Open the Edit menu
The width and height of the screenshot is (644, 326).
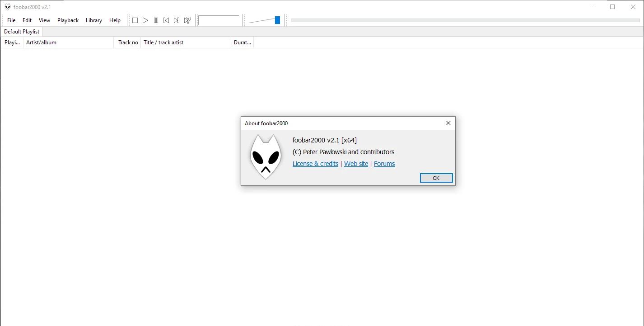point(27,20)
